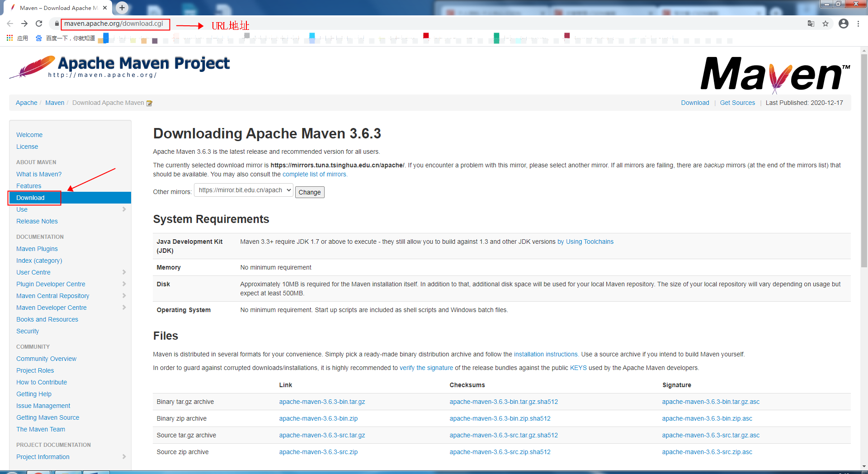Viewport: 868px width, 474px height.
Task: Expand the User Centre submenu arrow
Action: point(124,272)
